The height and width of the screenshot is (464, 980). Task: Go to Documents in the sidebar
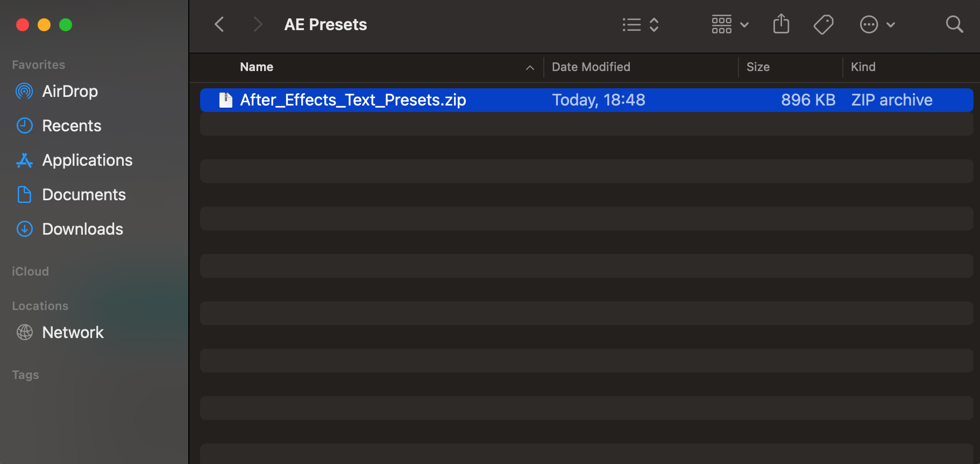pos(84,195)
